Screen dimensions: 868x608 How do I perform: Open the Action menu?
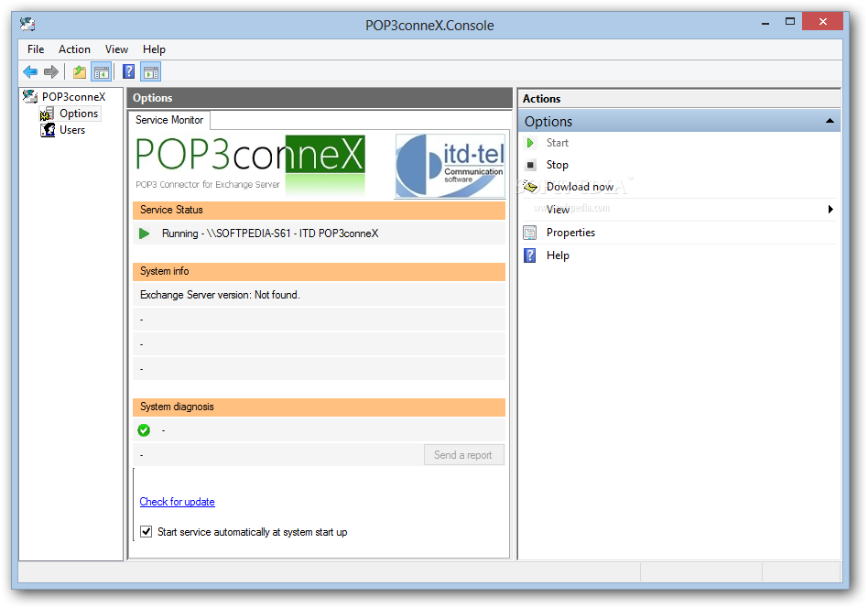[x=74, y=49]
